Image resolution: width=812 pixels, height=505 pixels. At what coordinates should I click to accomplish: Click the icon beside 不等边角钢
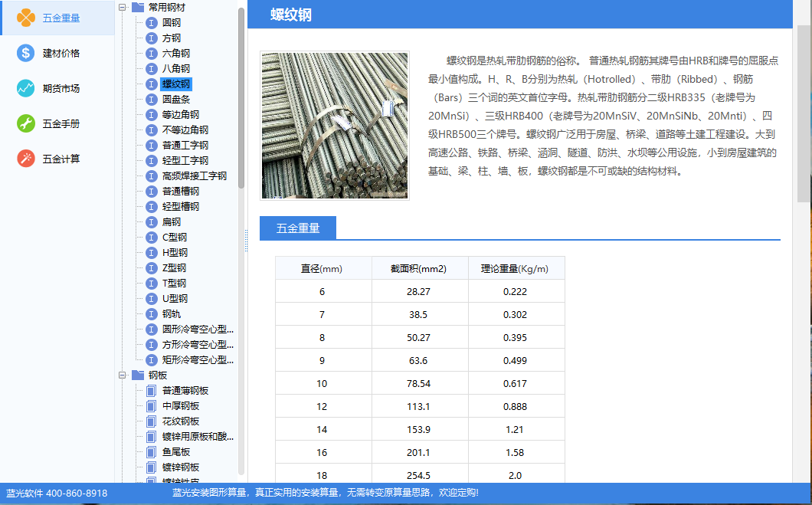[x=151, y=130]
